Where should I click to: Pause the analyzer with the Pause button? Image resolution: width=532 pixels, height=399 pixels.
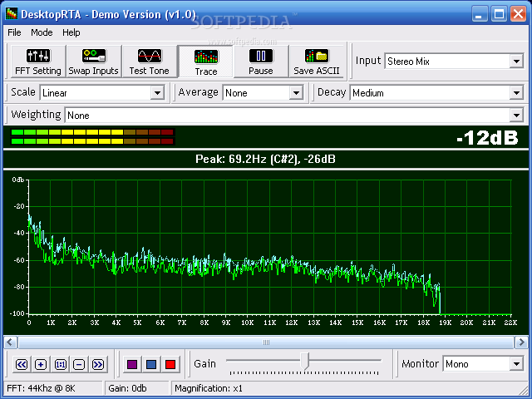pos(261,62)
